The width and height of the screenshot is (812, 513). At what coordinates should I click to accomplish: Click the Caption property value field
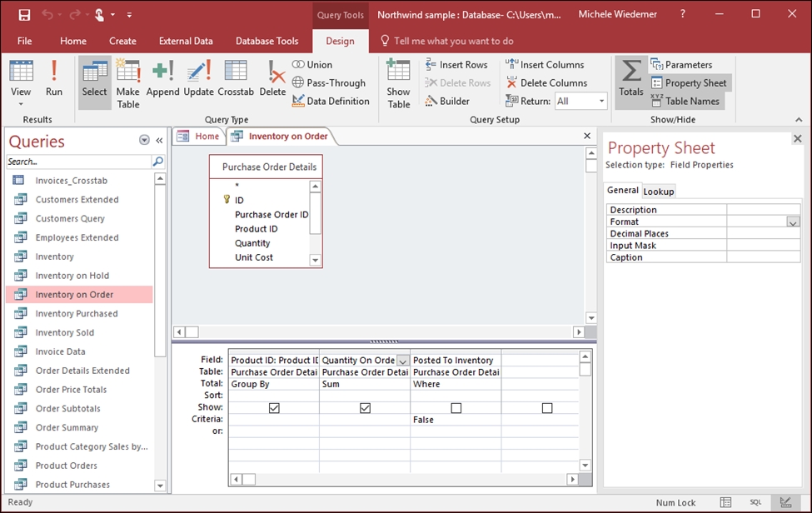(764, 257)
